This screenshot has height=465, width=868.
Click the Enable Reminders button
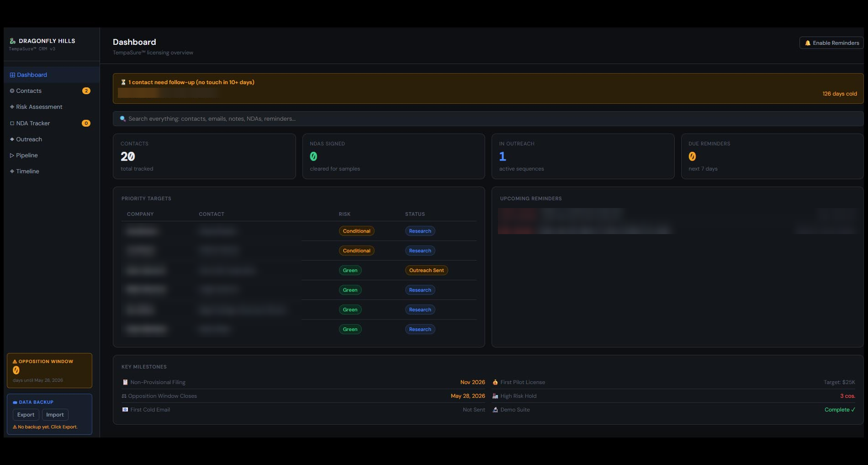[x=831, y=43]
